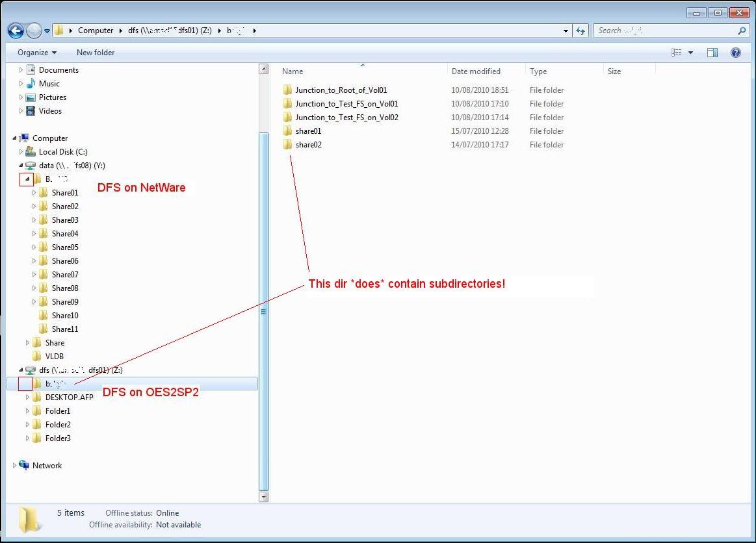
Task: Click the Refresh icon beside the address bar
Action: (580, 30)
